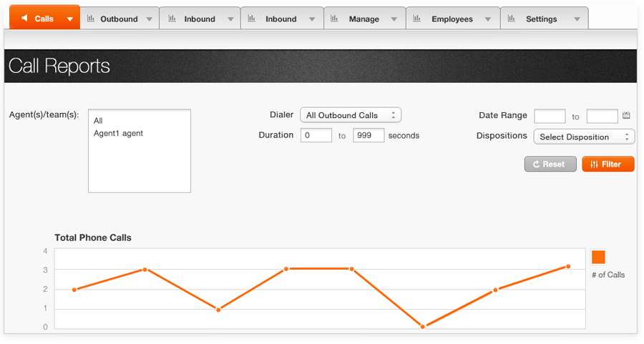
Task: Switch to the Settings tab
Action: click(x=545, y=19)
